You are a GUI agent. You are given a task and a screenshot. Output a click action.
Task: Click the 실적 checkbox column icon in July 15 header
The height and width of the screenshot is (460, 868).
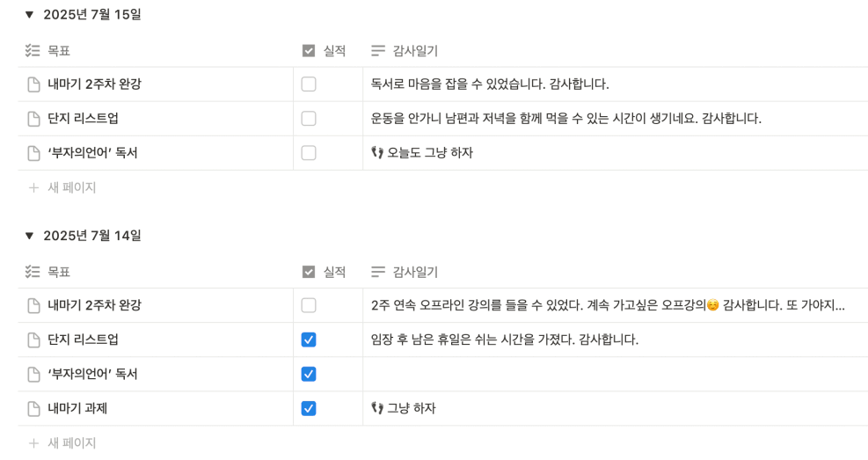coord(309,51)
